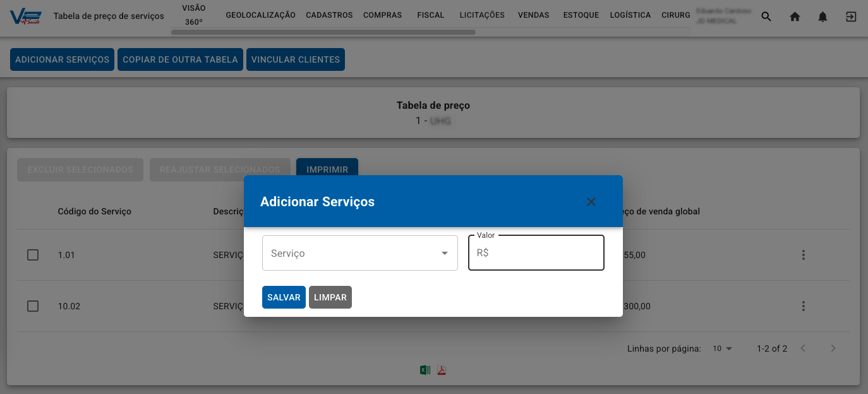This screenshot has width=868, height=394.
Task: Click the logout exit icon
Action: tap(851, 17)
